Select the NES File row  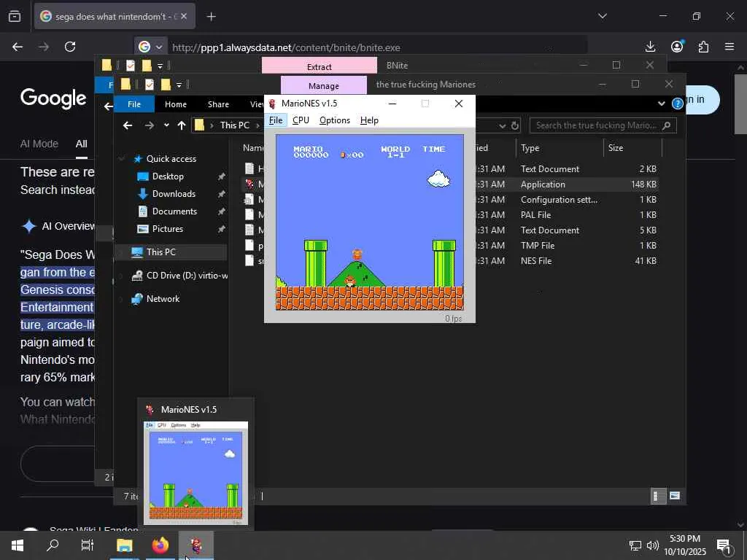pyautogui.click(x=451, y=261)
